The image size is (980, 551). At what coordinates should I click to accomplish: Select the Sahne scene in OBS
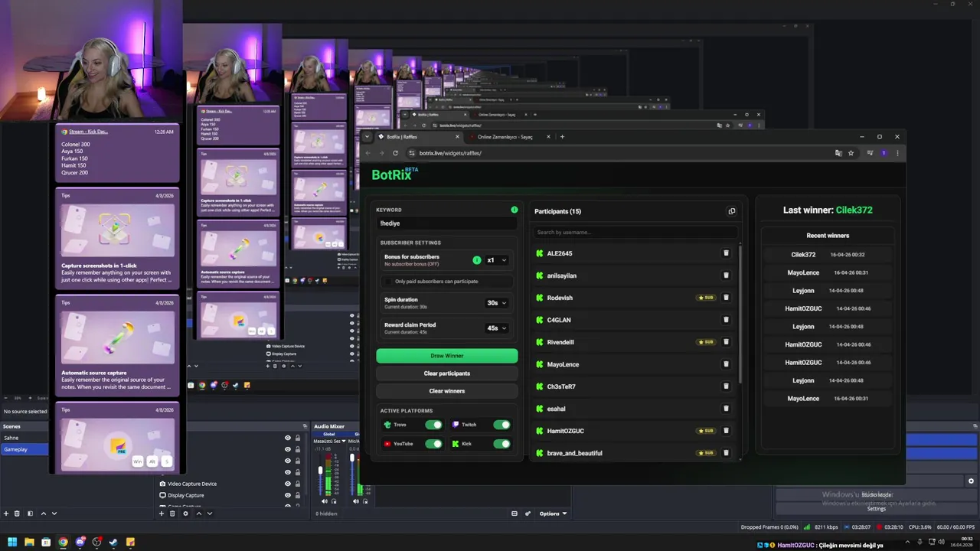pyautogui.click(x=24, y=438)
